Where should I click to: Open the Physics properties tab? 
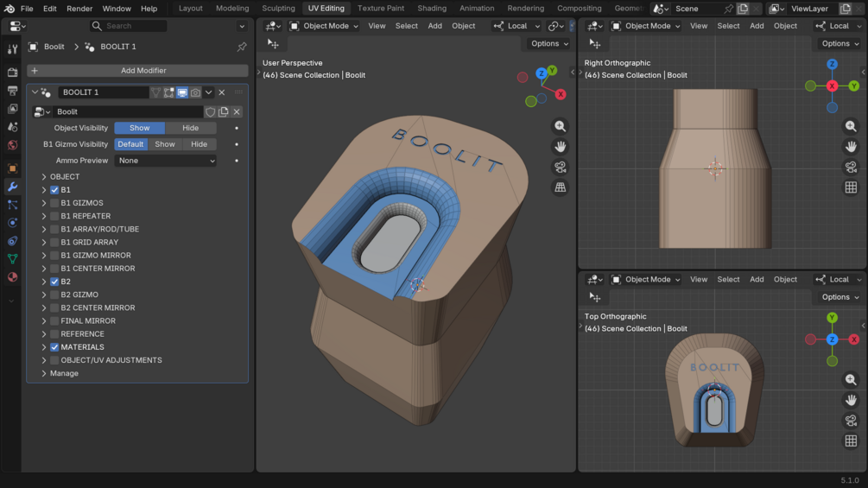(12, 223)
